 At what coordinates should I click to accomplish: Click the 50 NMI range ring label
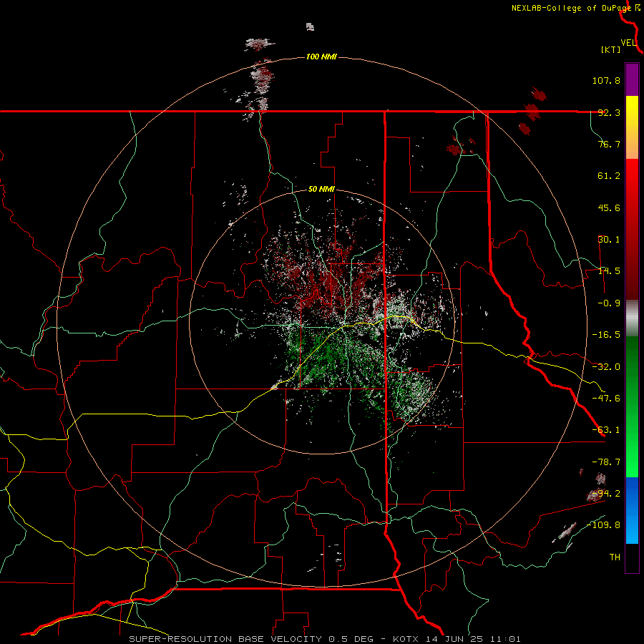coord(321,190)
